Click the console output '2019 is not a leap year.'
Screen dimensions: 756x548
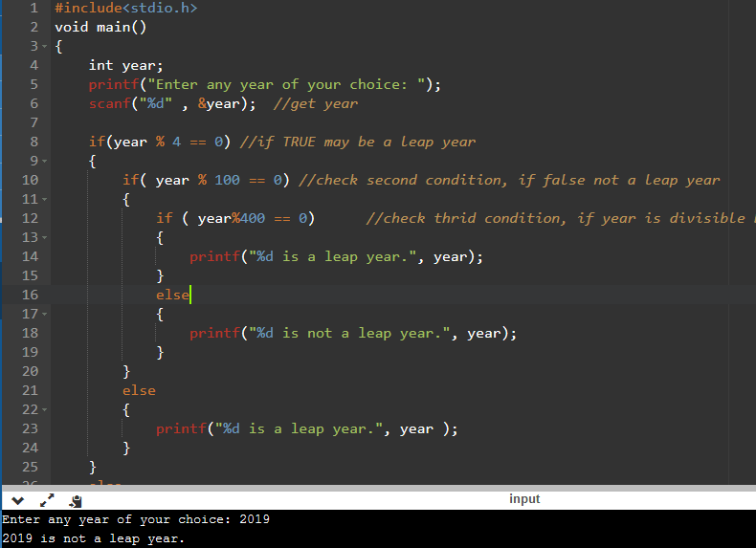(x=93, y=538)
